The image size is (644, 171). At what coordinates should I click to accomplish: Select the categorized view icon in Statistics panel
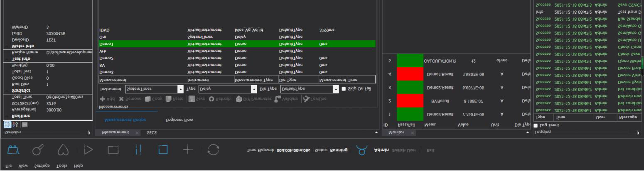pos(7,124)
